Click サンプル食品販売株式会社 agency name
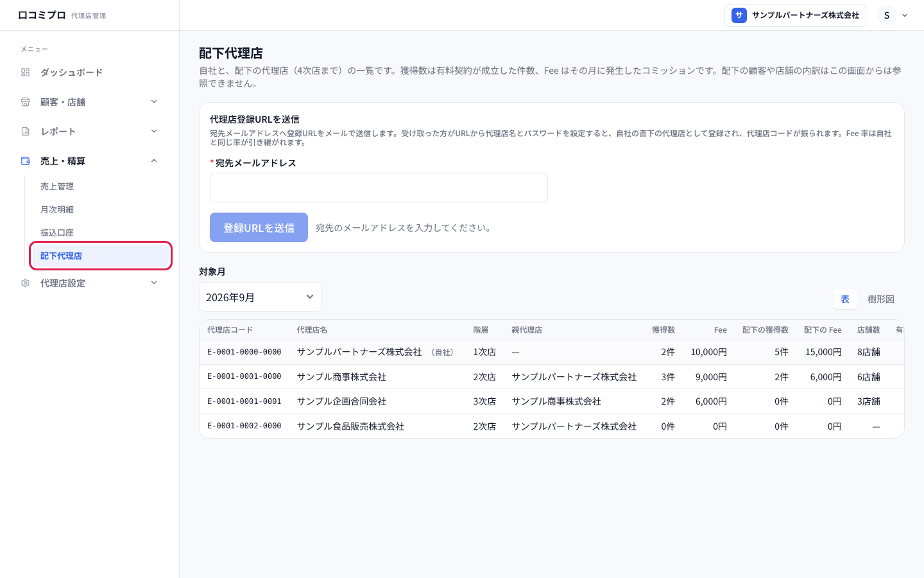This screenshot has width=924, height=578. click(x=350, y=426)
